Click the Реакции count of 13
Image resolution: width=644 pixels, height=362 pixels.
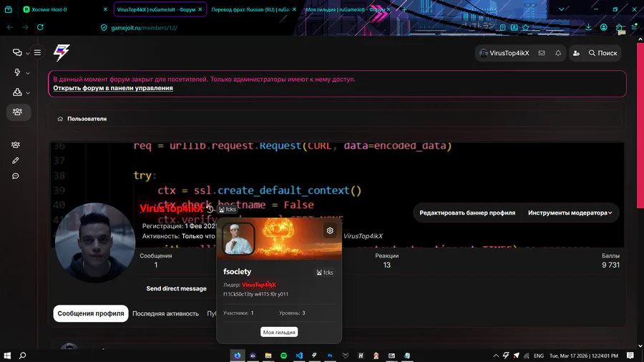pos(387,265)
